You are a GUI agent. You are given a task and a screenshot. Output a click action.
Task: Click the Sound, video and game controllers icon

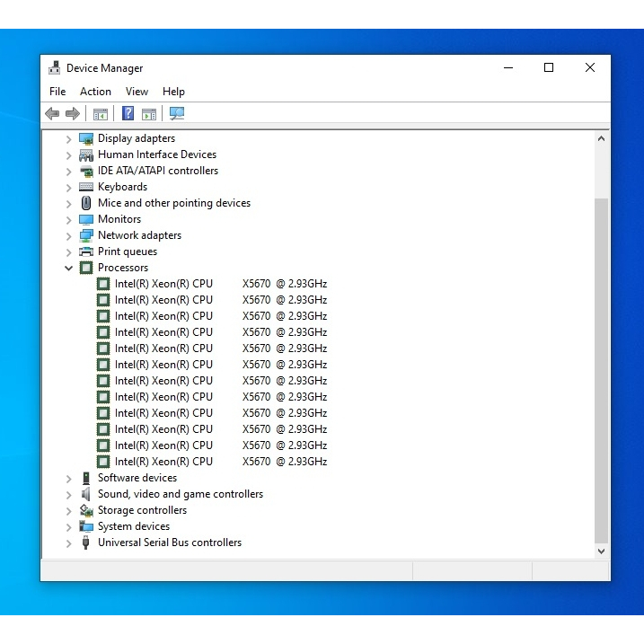(x=86, y=494)
